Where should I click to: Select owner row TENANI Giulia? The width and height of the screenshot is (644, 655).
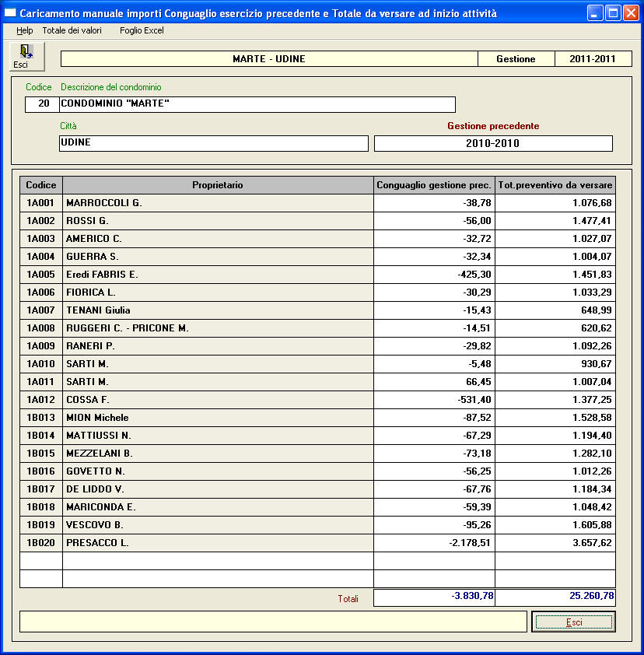(218, 310)
